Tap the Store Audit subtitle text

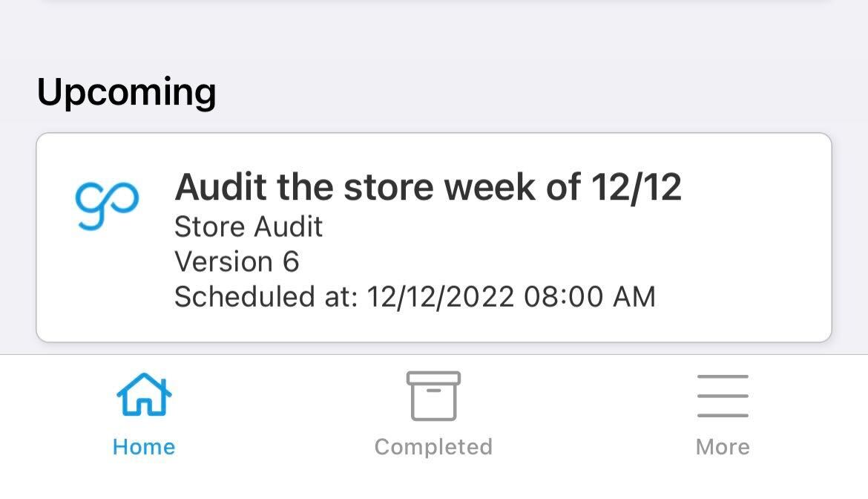pyautogui.click(x=248, y=226)
